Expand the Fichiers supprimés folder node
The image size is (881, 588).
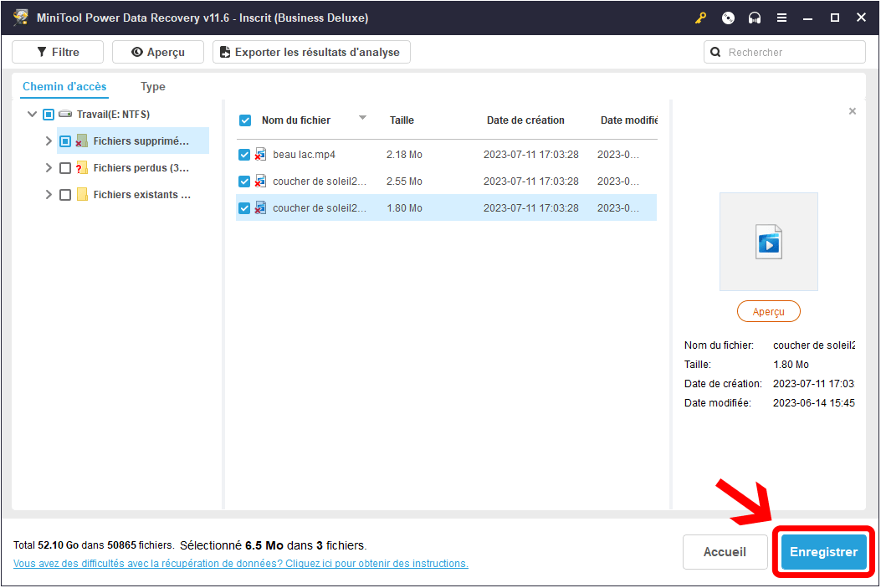49,141
